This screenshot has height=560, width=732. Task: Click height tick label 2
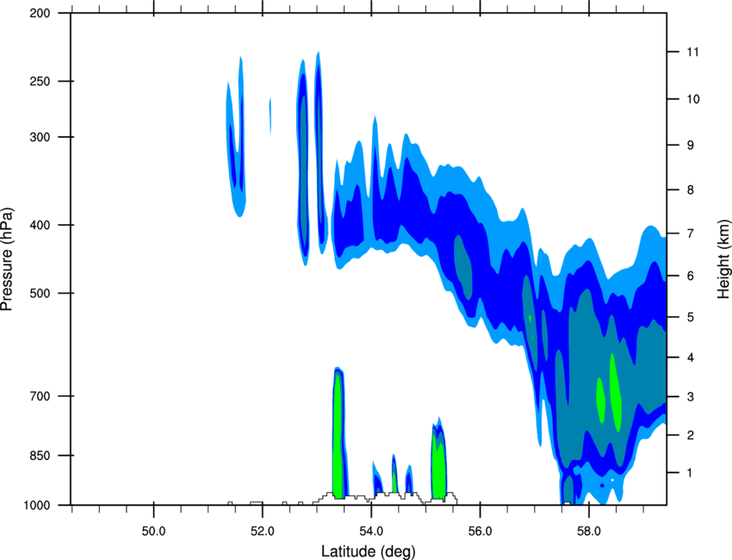tap(691, 435)
